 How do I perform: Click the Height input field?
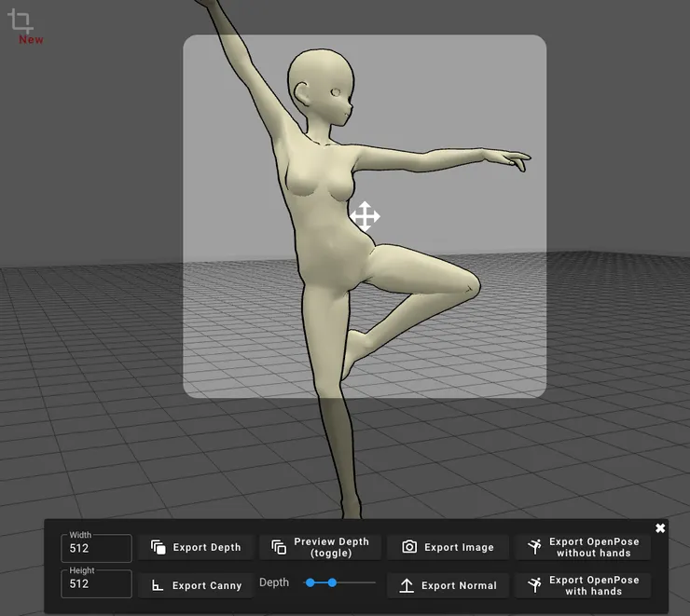(96, 583)
